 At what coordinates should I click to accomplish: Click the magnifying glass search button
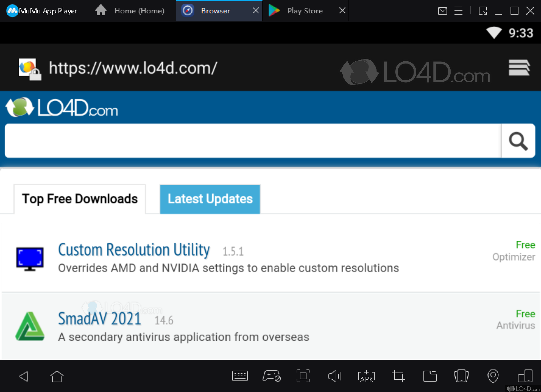(518, 141)
